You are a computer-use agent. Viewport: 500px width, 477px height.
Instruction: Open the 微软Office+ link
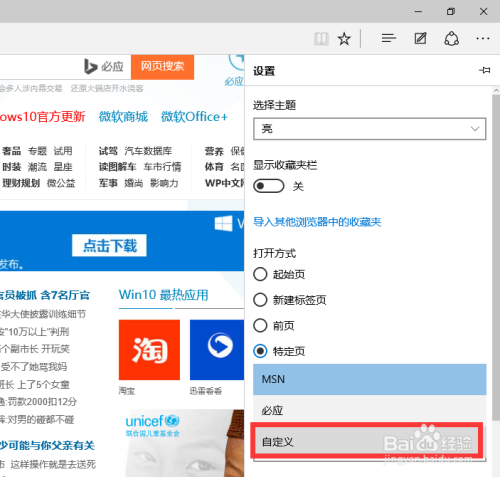click(x=194, y=117)
